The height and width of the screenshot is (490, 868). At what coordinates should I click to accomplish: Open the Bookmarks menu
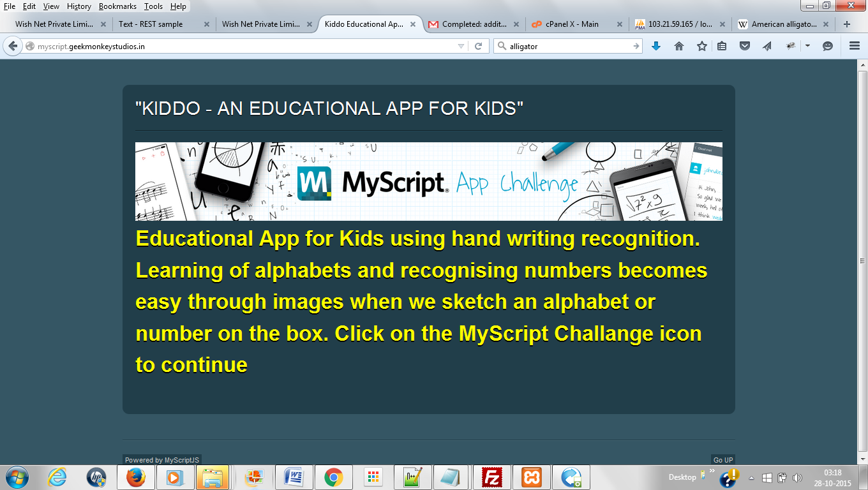tap(119, 6)
